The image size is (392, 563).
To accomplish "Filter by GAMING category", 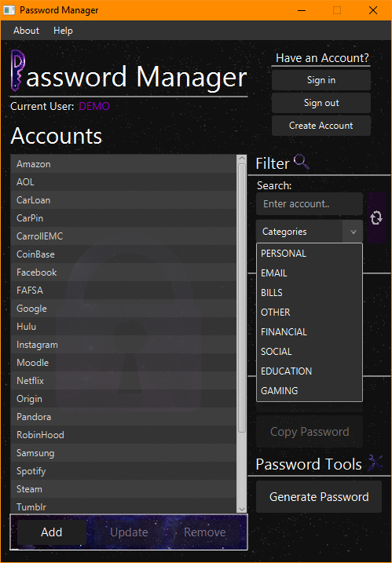I will pyautogui.click(x=310, y=391).
